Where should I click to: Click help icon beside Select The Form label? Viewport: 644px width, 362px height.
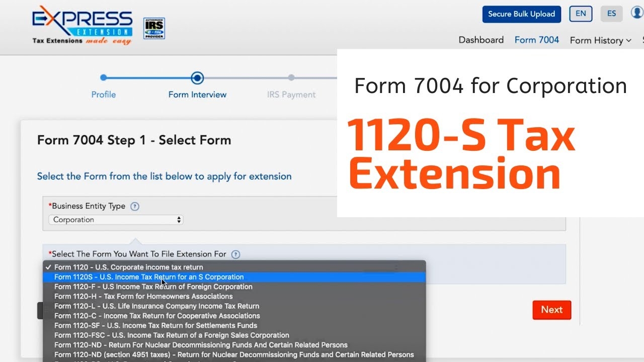click(235, 254)
